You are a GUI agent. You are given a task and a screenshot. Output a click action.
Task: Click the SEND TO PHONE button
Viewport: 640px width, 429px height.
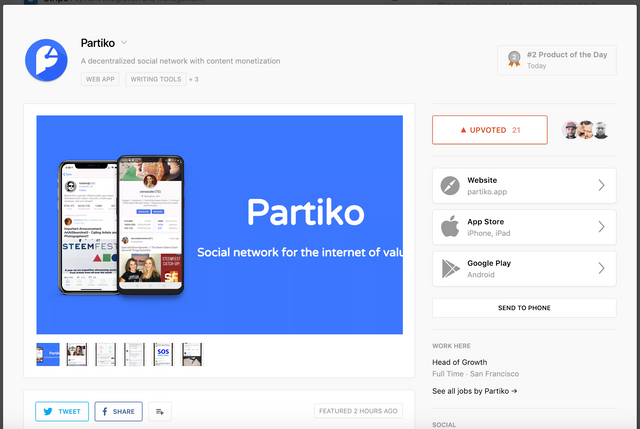(x=524, y=308)
